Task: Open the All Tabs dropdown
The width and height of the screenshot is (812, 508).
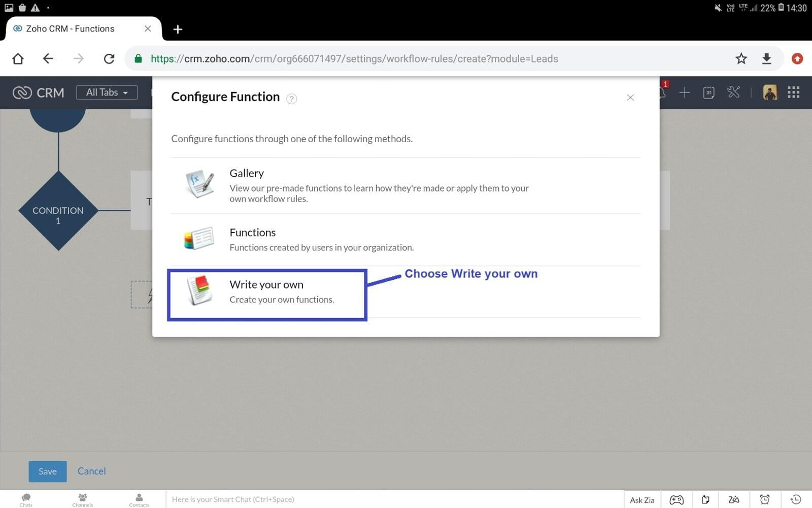Action: 107,92
